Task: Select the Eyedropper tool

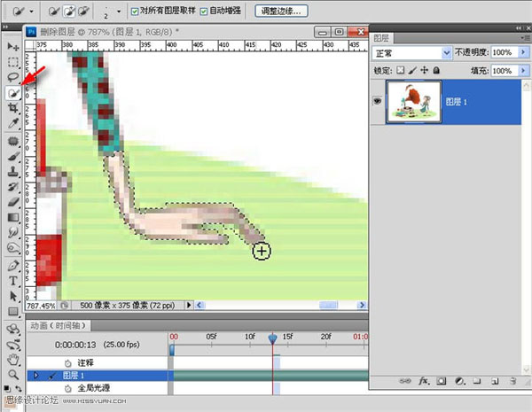Action: 13,123
